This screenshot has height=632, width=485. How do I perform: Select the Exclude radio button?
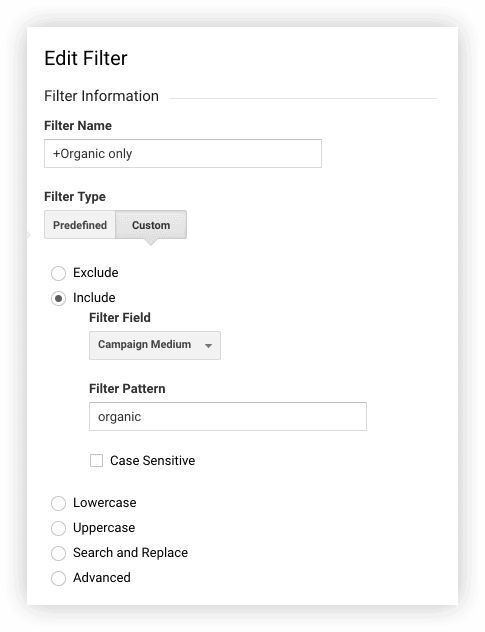58,273
